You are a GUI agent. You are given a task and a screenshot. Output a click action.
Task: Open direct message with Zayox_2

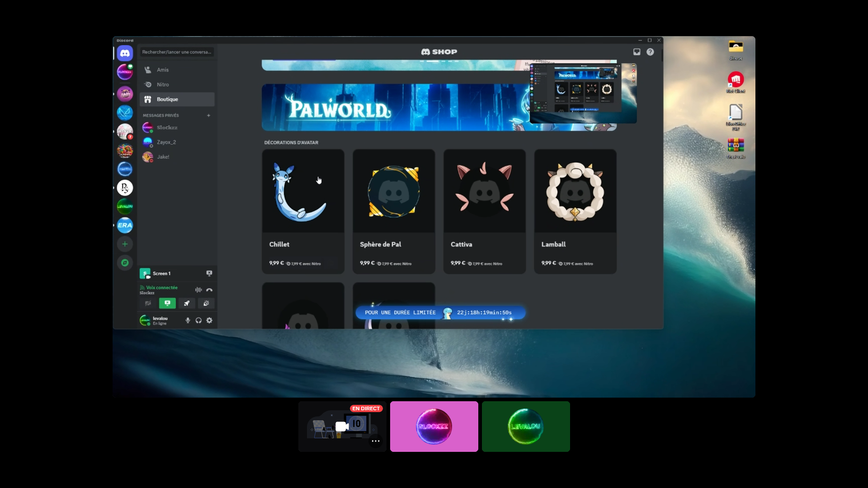[177, 142]
